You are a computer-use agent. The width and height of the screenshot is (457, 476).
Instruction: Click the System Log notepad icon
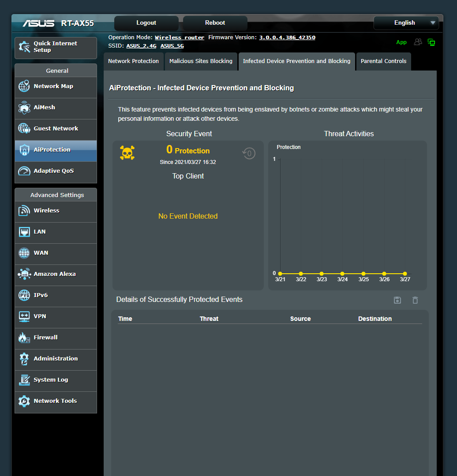click(24, 380)
